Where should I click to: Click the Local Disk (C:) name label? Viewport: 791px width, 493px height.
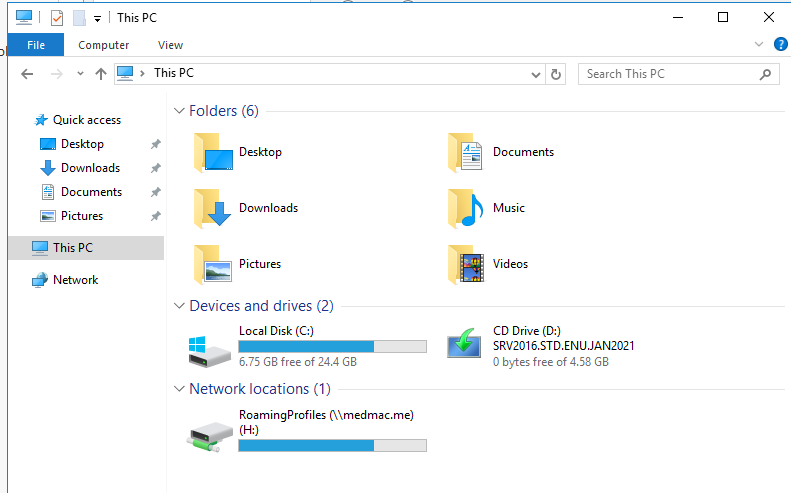(276, 331)
